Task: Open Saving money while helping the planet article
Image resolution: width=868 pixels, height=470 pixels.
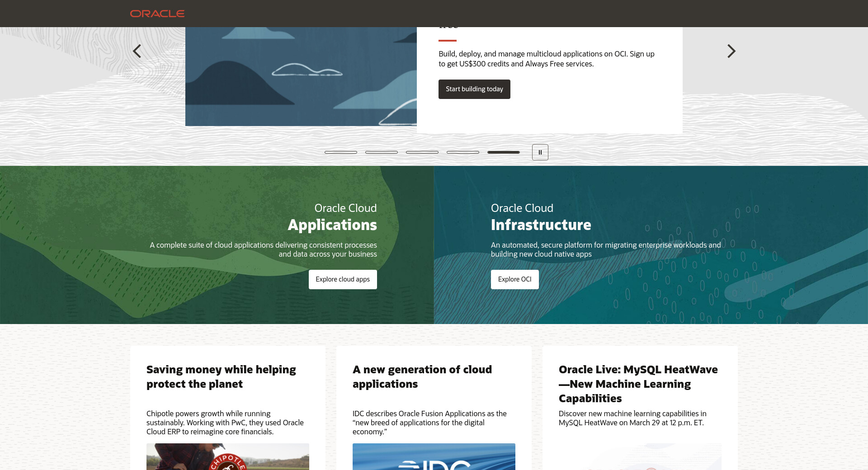Action: [x=221, y=376]
